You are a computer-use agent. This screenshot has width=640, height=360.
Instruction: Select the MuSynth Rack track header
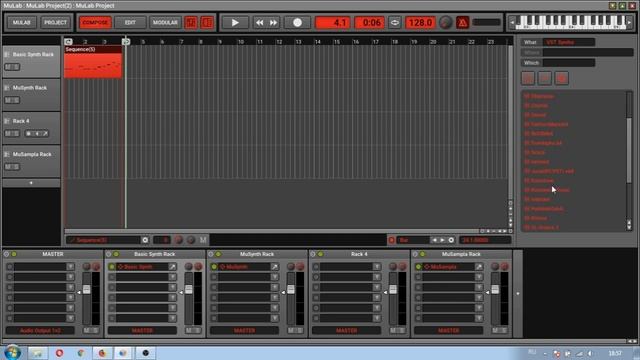(31, 95)
